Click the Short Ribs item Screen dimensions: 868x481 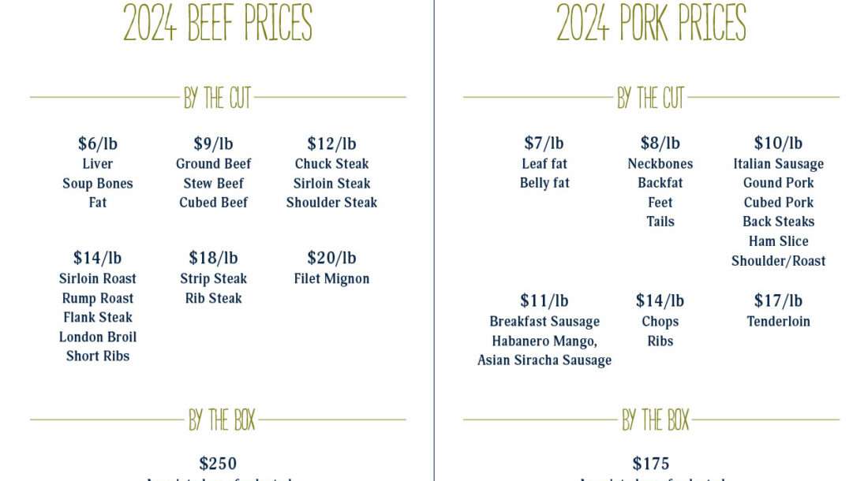98,356
